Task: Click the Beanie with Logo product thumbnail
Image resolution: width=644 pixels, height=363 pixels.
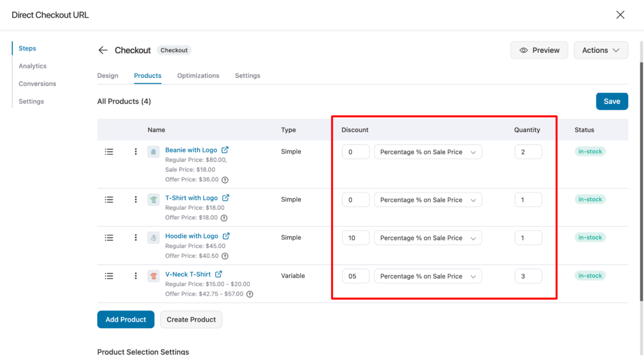Action: pyautogui.click(x=153, y=151)
